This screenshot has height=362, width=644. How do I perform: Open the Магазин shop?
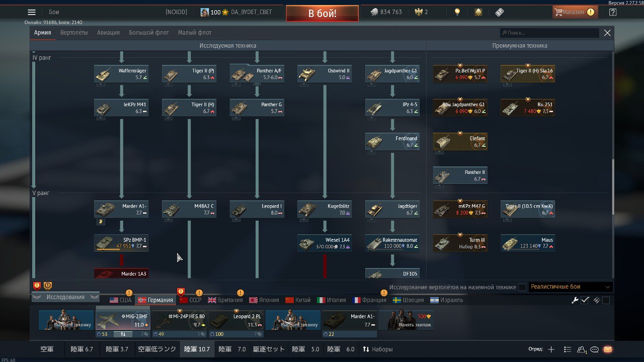(575, 12)
